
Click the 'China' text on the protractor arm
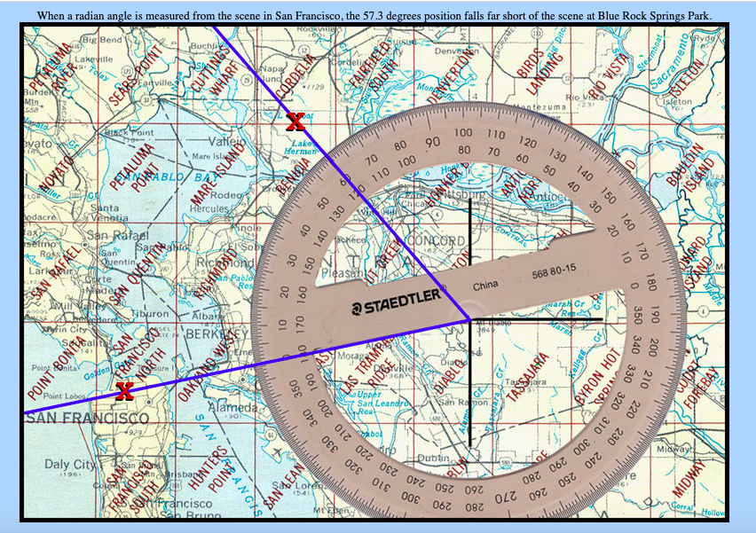click(x=485, y=286)
